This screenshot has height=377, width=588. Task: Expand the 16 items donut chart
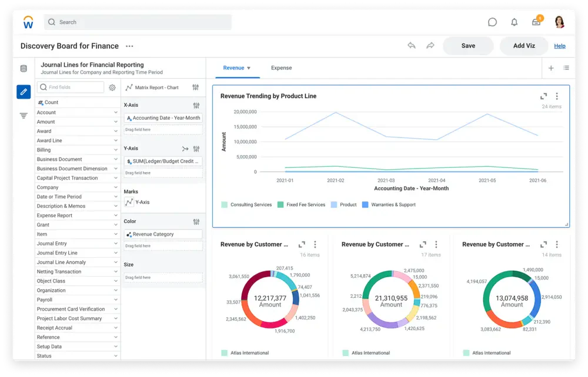(x=302, y=244)
